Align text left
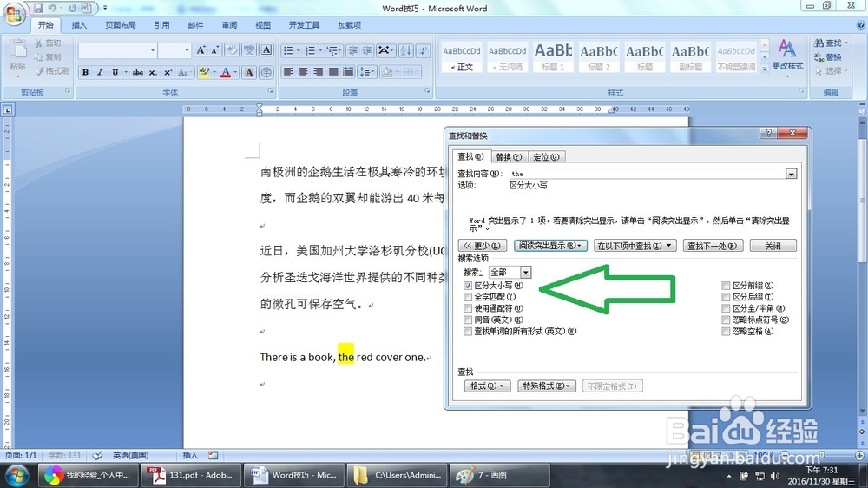This screenshot has height=488, width=868. [x=288, y=72]
